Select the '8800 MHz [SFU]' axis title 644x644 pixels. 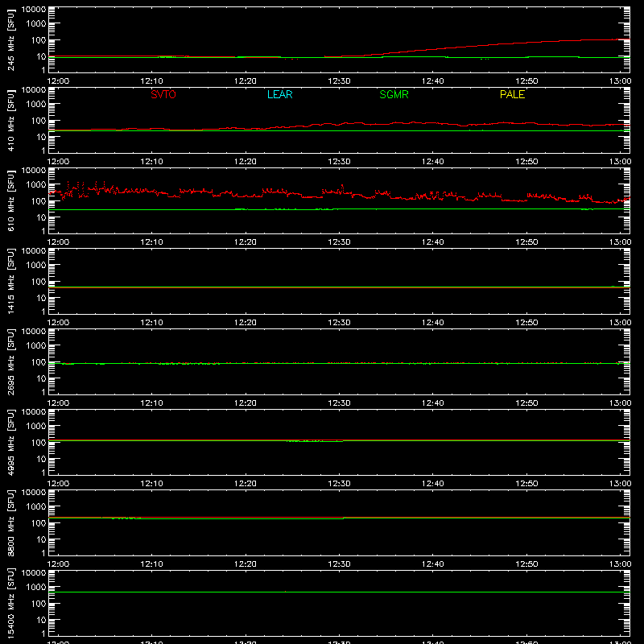[10, 522]
